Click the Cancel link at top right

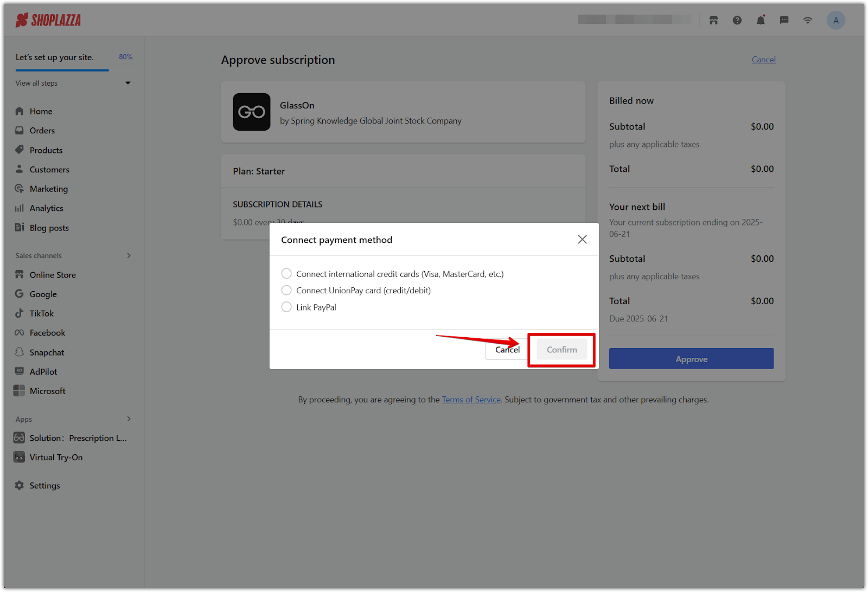(x=763, y=60)
